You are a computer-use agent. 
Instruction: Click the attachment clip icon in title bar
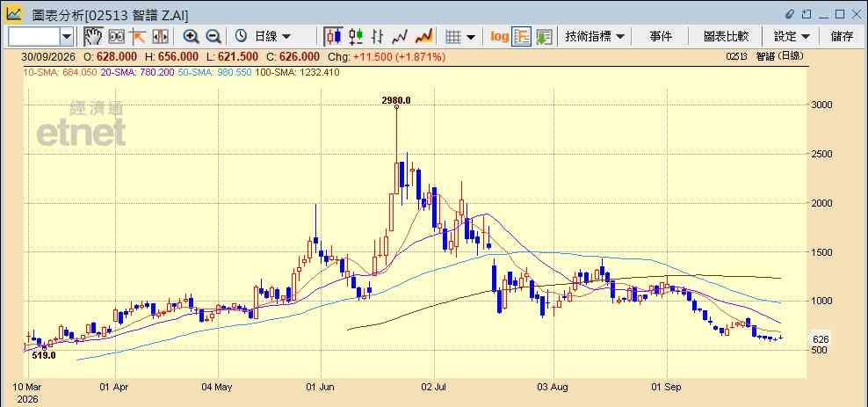coord(790,14)
